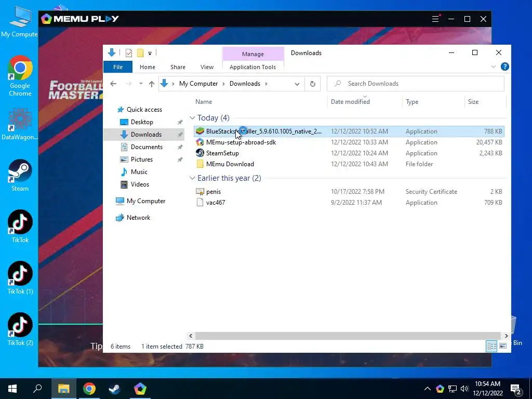This screenshot has width=532, height=399.
Task: Go up one folder level
Action: [x=151, y=84]
